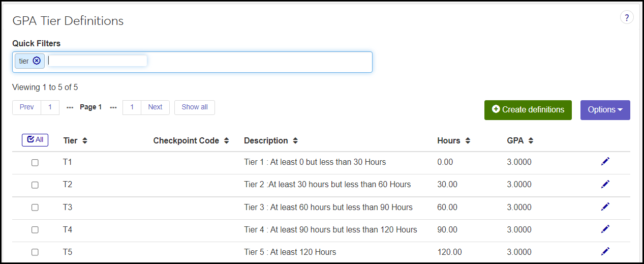Select the T3 row checkbox
The image size is (644, 264).
35,208
